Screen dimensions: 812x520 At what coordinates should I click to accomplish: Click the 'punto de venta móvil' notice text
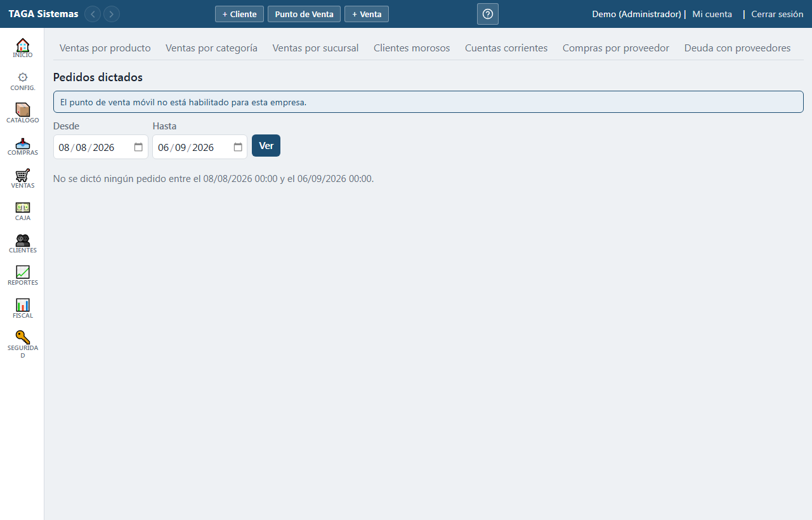point(183,102)
